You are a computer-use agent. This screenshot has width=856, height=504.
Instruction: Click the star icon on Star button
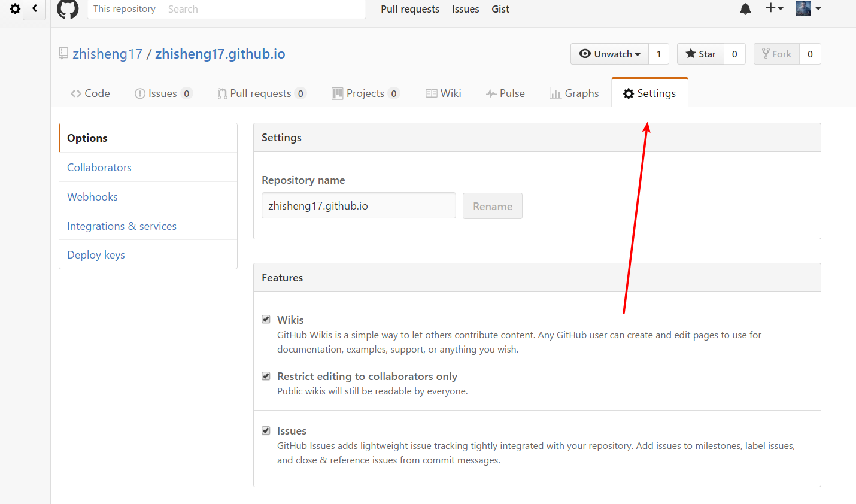tap(691, 53)
